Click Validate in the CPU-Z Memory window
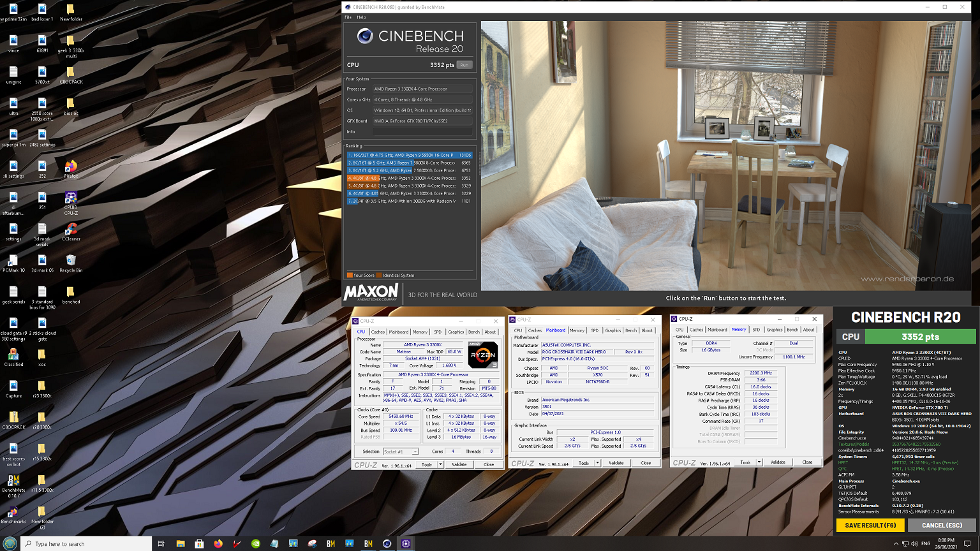The image size is (980, 551). pyautogui.click(x=778, y=462)
